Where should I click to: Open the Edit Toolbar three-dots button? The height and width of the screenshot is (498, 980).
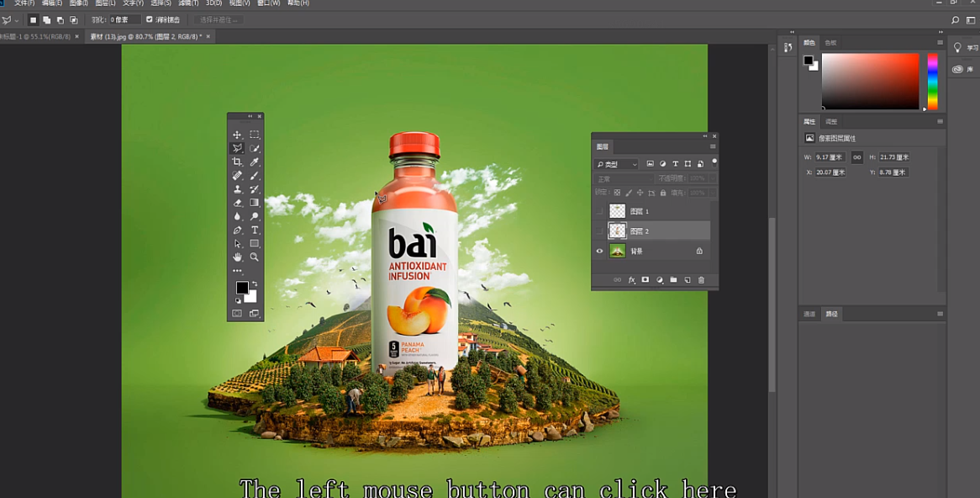coord(237,271)
